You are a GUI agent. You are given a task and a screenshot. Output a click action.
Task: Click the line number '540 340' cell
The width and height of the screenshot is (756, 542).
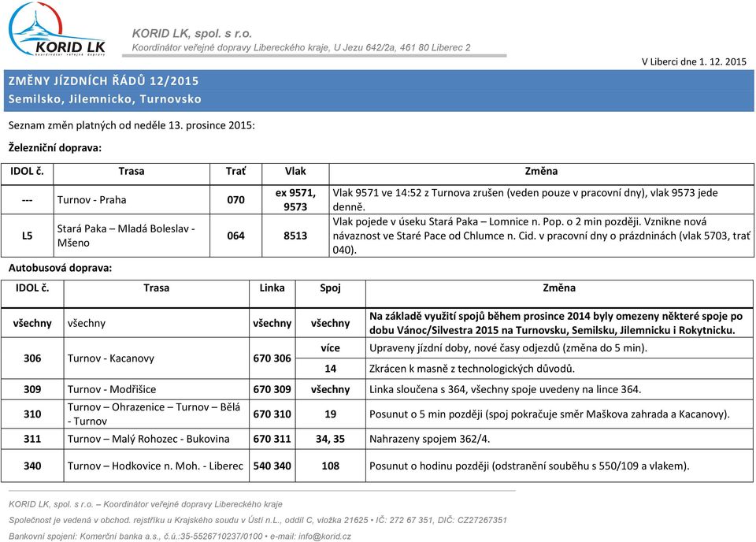pyautogui.click(x=272, y=466)
